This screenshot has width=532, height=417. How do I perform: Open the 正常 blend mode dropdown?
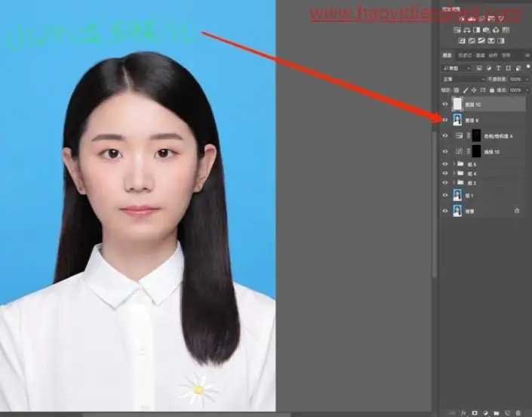(465, 79)
